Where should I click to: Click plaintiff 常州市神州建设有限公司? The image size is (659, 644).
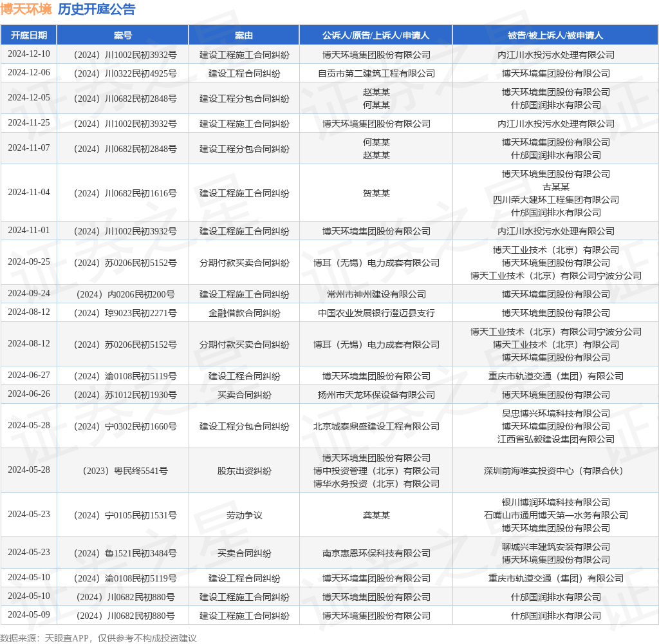click(376, 294)
